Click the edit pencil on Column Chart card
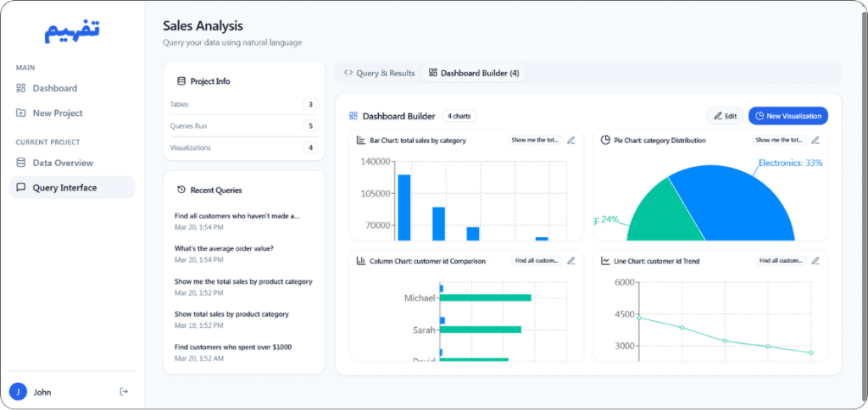868x410 pixels. coord(571,261)
